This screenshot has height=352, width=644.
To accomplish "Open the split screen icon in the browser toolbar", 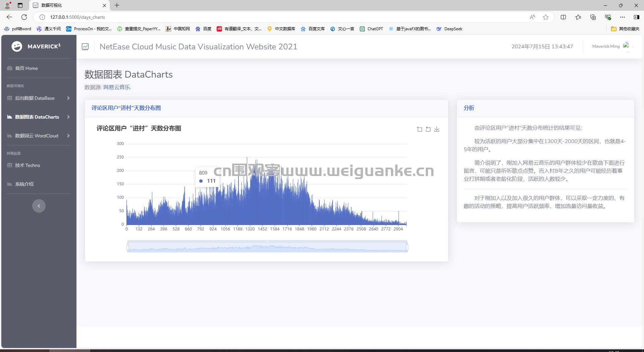I will [563, 17].
